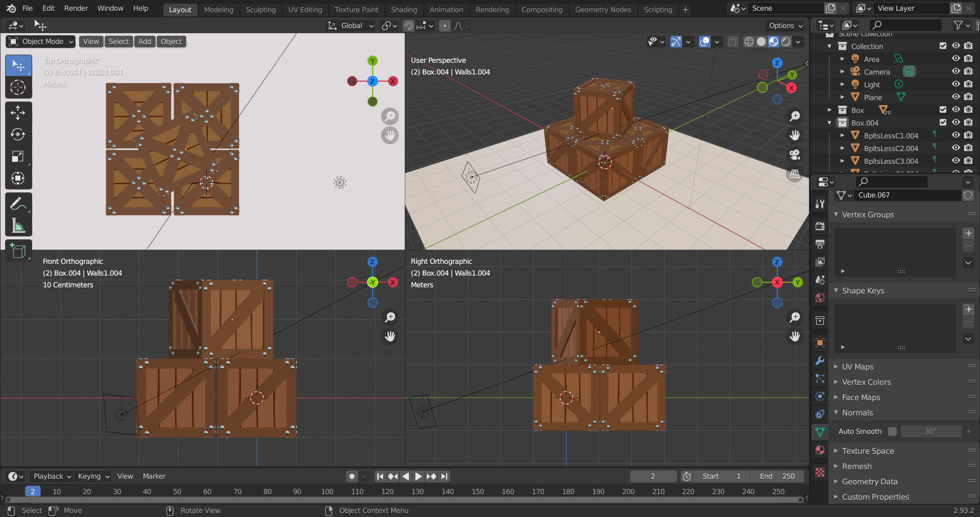Open the Material properties tab
The width and height of the screenshot is (980, 517).
pyautogui.click(x=820, y=450)
